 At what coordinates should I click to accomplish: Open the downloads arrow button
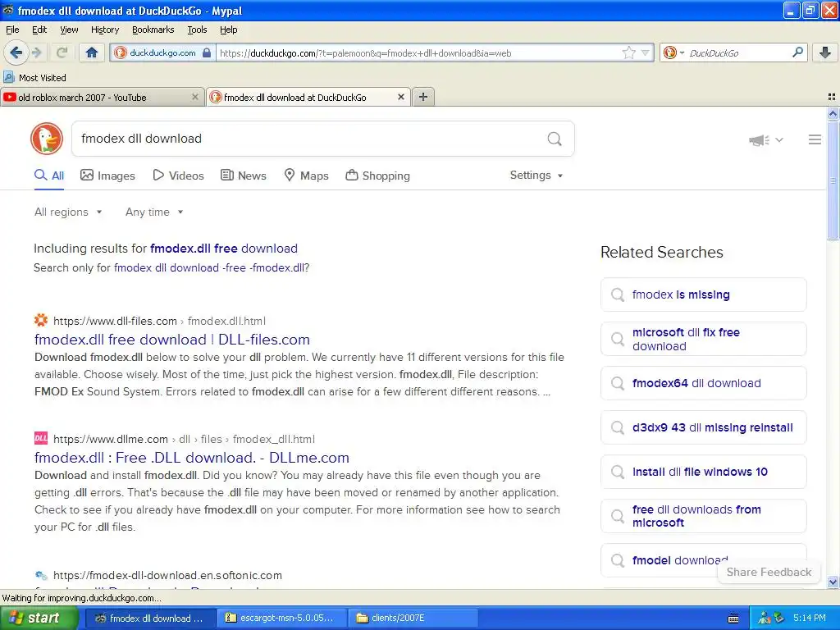pos(825,52)
